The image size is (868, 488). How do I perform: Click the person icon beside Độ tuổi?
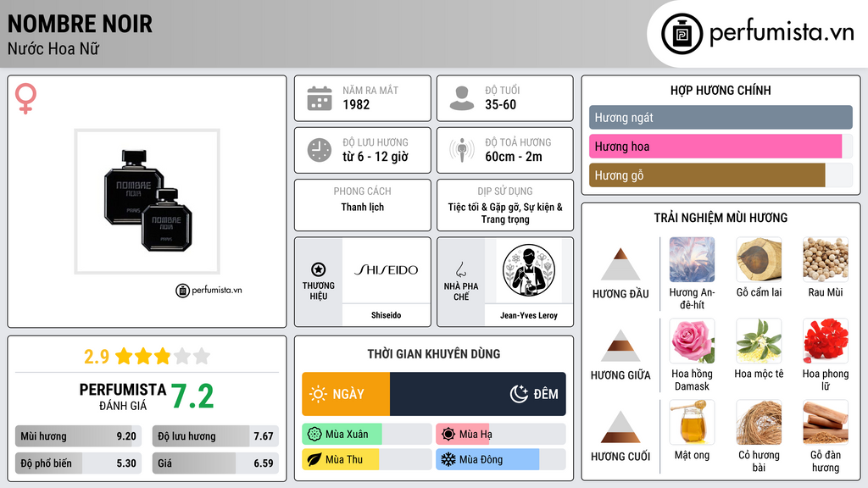point(462,98)
